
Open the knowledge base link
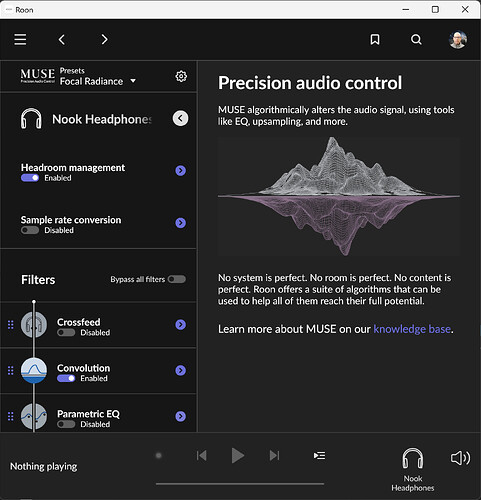point(412,329)
